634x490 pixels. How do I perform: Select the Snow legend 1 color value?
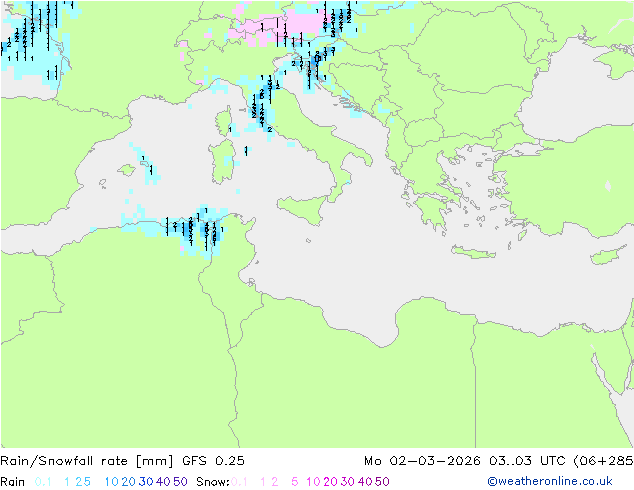[263, 482]
